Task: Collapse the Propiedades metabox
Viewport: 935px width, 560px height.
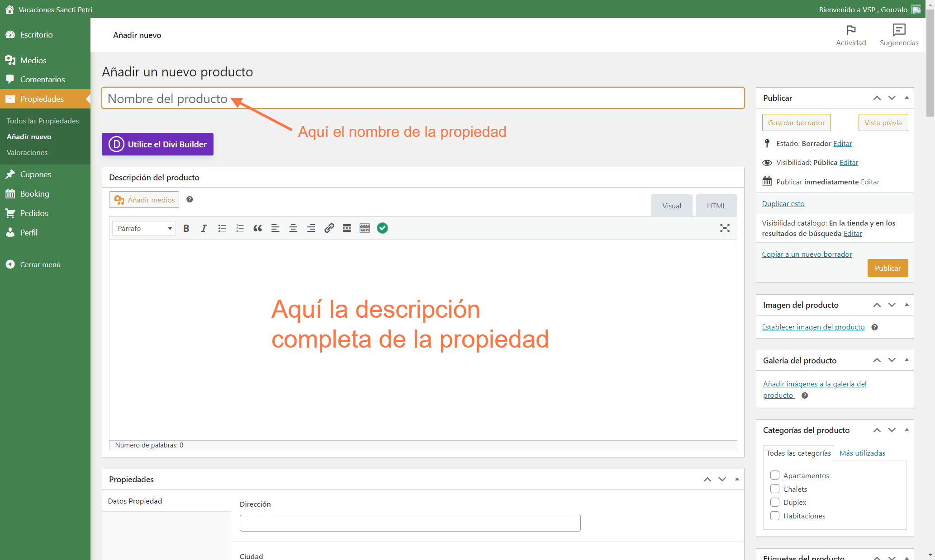Action: (x=737, y=479)
